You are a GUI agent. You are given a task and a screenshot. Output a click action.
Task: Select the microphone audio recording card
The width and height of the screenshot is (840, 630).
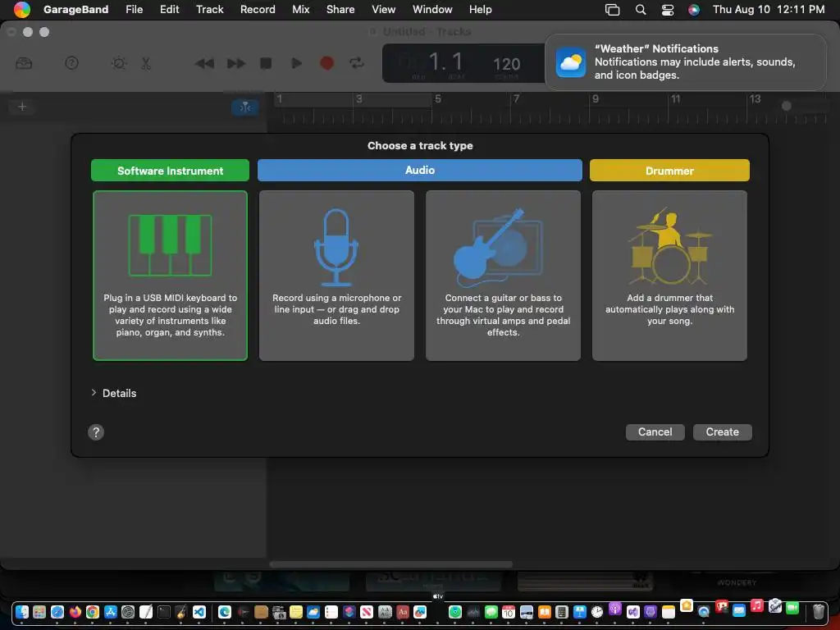[336, 276]
